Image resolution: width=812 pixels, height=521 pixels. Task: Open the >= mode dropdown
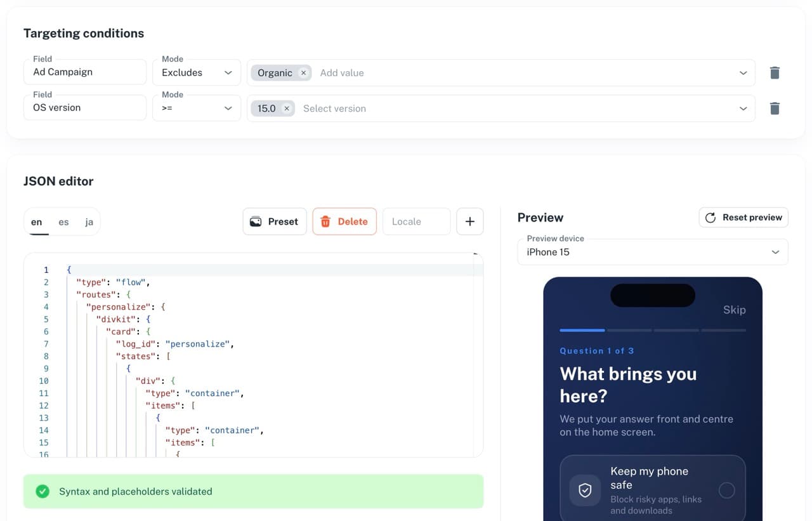point(197,108)
